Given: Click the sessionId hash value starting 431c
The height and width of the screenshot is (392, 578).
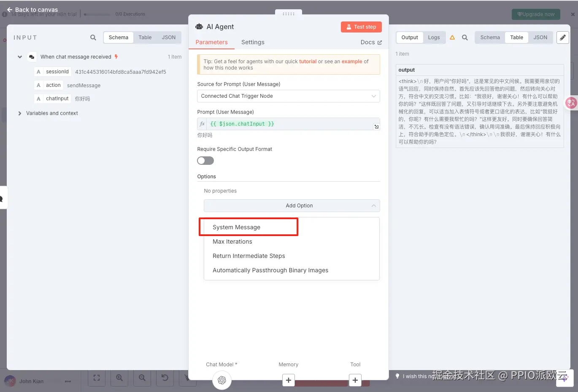Looking at the screenshot, I should pos(121,72).
